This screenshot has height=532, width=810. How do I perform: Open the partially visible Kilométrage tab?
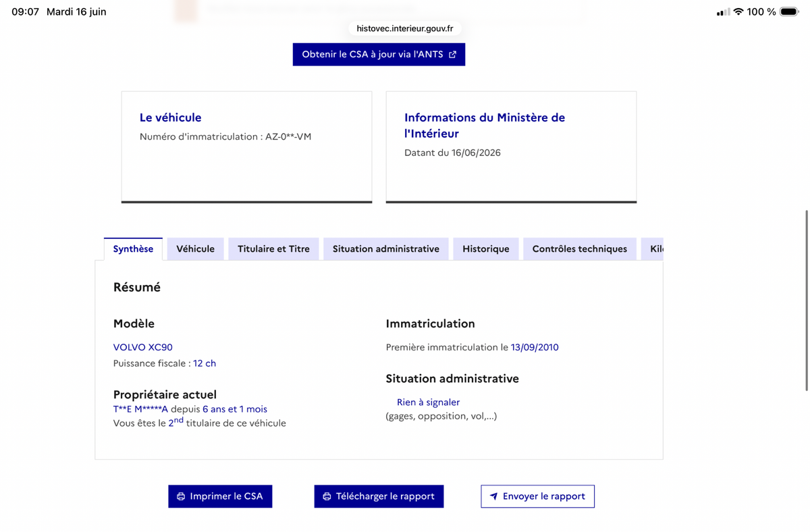click(653, 249)
